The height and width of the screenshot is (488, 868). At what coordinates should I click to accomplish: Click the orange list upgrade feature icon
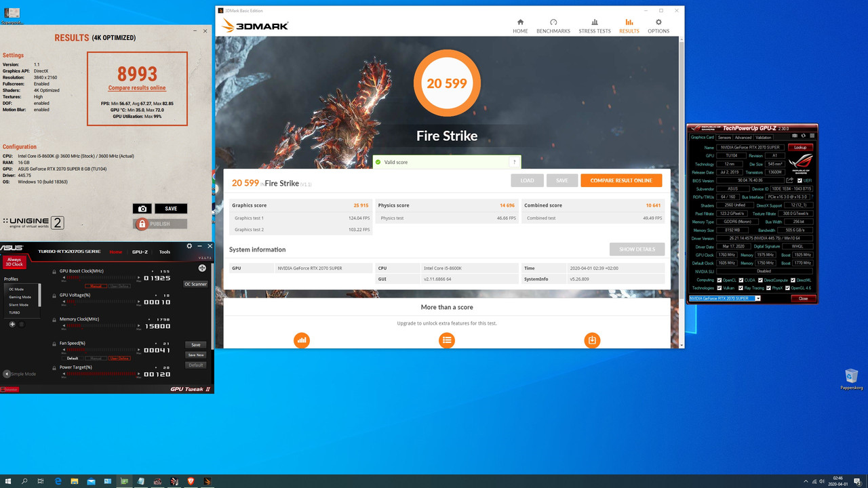[x=447, y=340]
